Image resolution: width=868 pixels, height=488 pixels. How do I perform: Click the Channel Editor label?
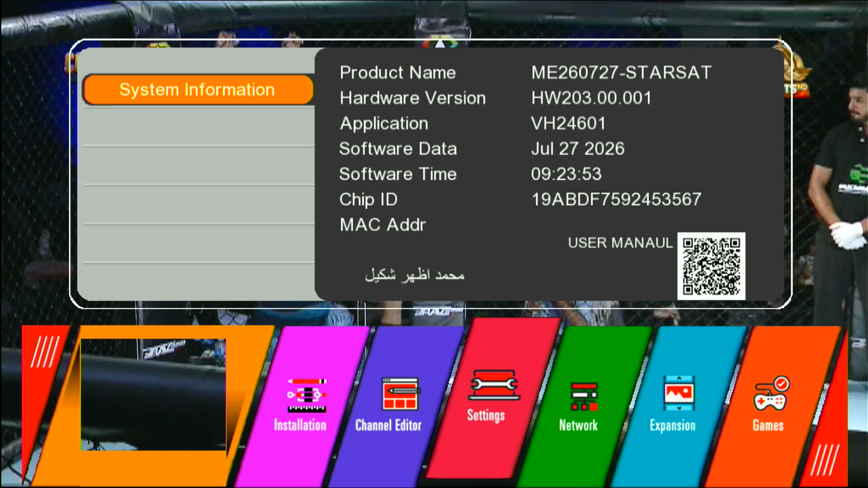388,425
